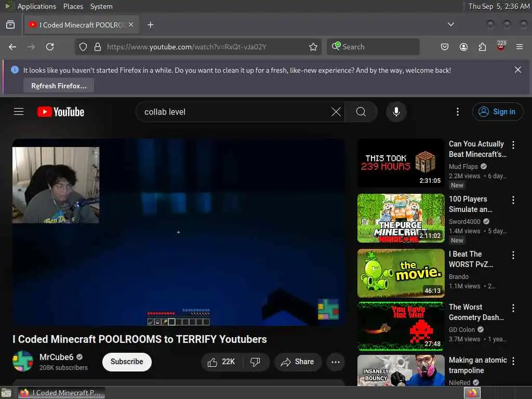This screenshot has width=532, height=399.
Task: Open Making an atomic trampoline video title
Action: click(x=478, y=365)
